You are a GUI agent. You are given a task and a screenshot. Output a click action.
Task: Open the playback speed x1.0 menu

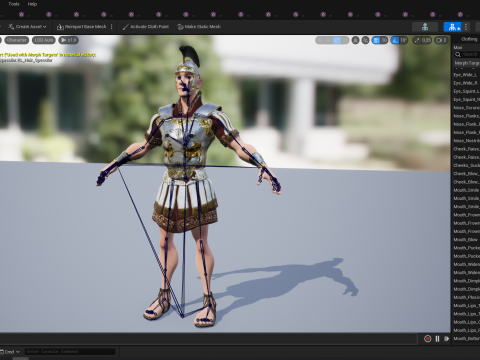tap(68, 40)
